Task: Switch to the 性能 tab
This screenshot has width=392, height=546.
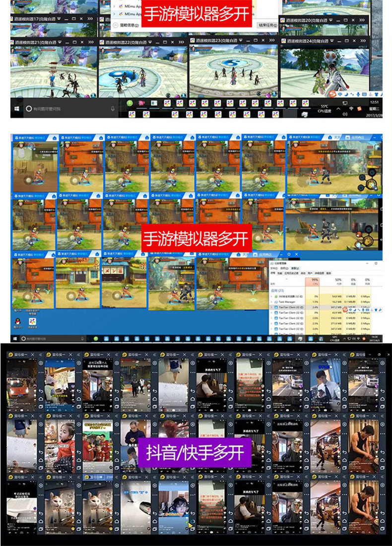Action: [x=279, y=273]
